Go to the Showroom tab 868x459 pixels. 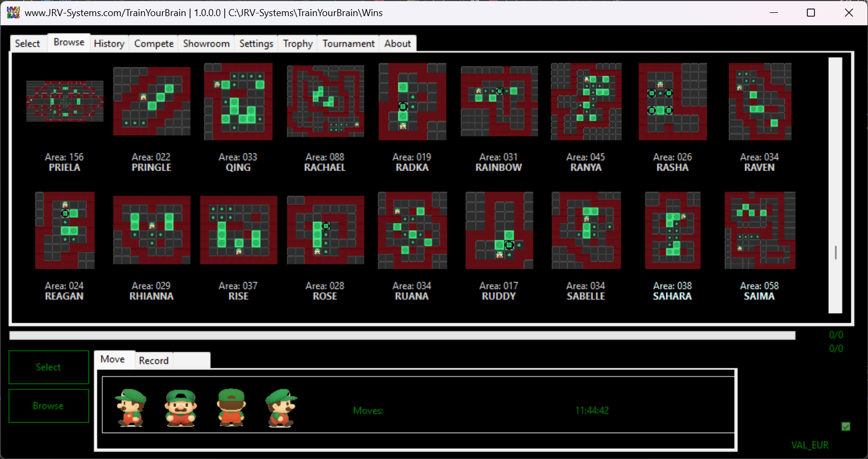point(206,43)
